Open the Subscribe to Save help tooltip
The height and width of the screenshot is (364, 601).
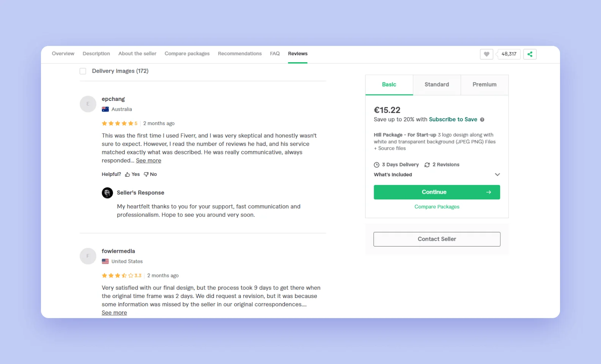pos(482,119)
